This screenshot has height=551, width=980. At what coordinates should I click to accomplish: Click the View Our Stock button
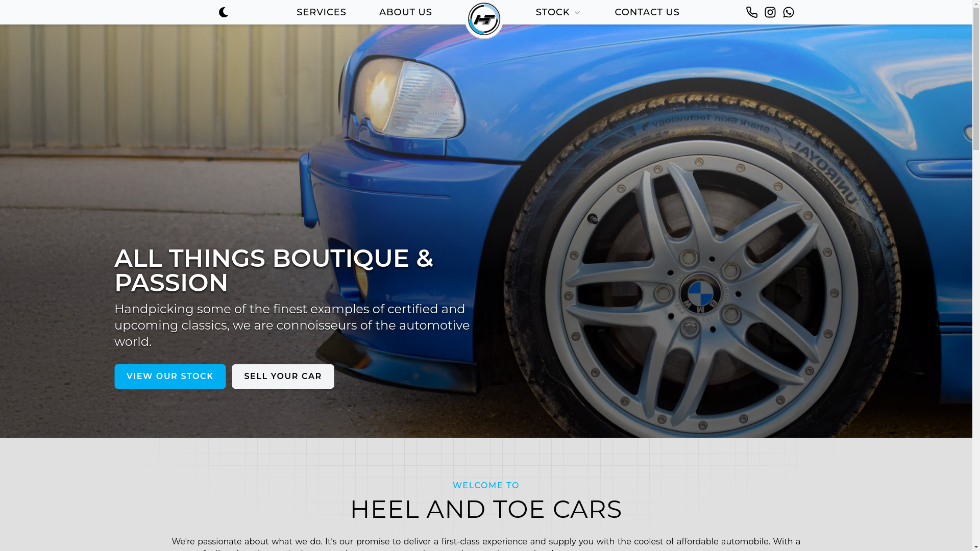[x=170, y=377]
